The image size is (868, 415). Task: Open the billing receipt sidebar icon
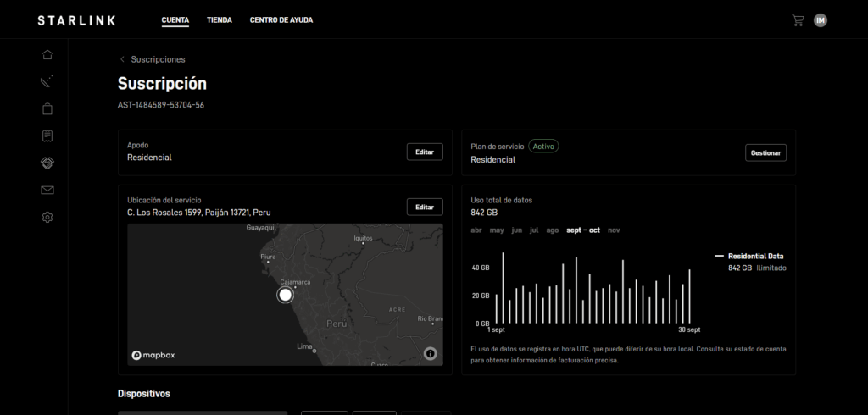[x=47, y=136]
